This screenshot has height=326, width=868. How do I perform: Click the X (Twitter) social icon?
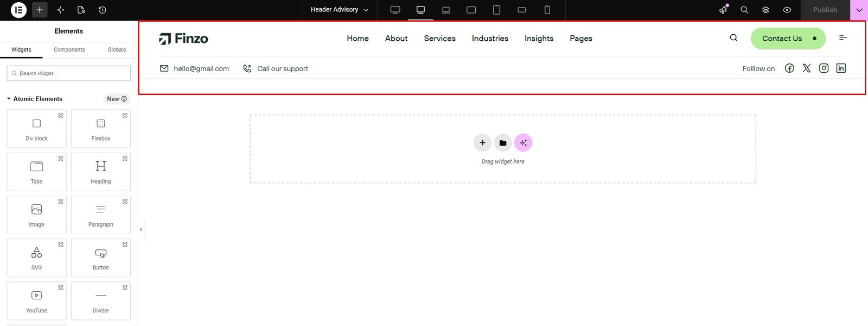(x=807, y=68)
